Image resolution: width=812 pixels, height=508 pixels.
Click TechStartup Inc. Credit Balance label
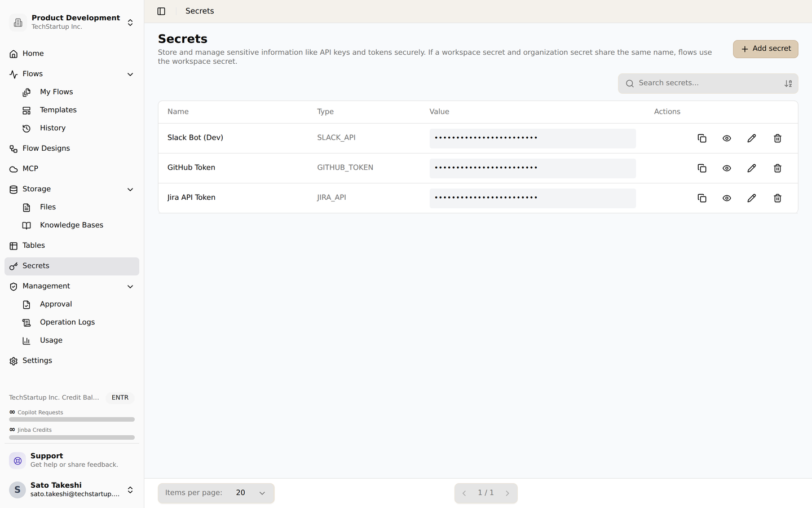pyautogui.click(x=54, y=397)
